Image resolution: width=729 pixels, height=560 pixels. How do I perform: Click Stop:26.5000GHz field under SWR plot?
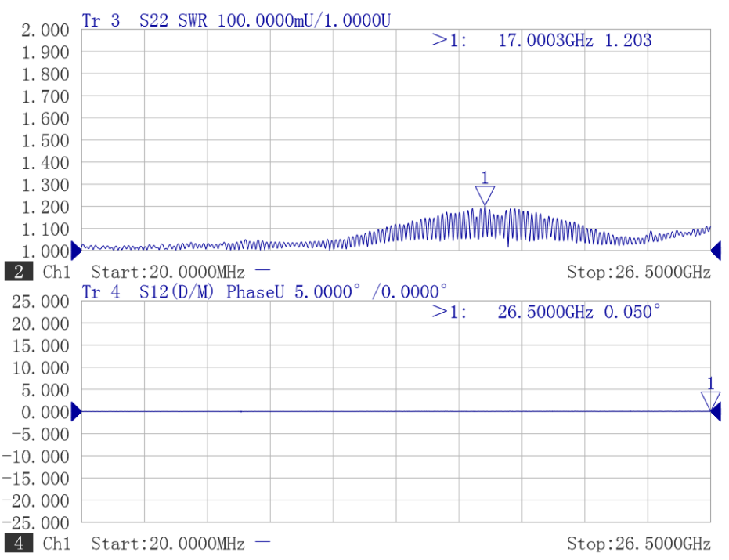639,272
